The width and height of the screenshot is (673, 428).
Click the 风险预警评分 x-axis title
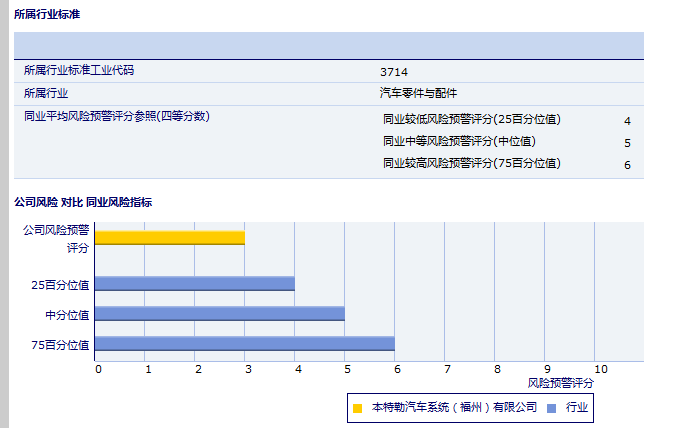pyautogui.click(x=560, y=383)
